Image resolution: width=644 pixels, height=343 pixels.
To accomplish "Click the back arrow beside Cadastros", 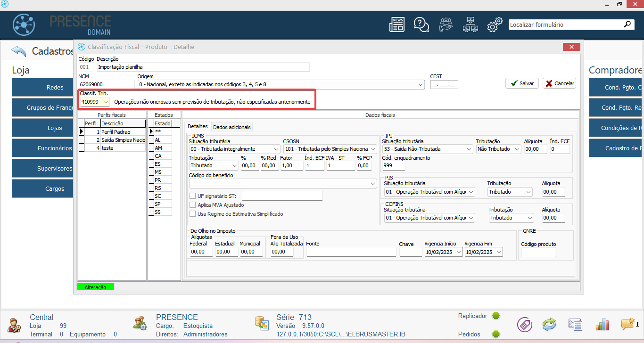I will (x=19, y=51).
